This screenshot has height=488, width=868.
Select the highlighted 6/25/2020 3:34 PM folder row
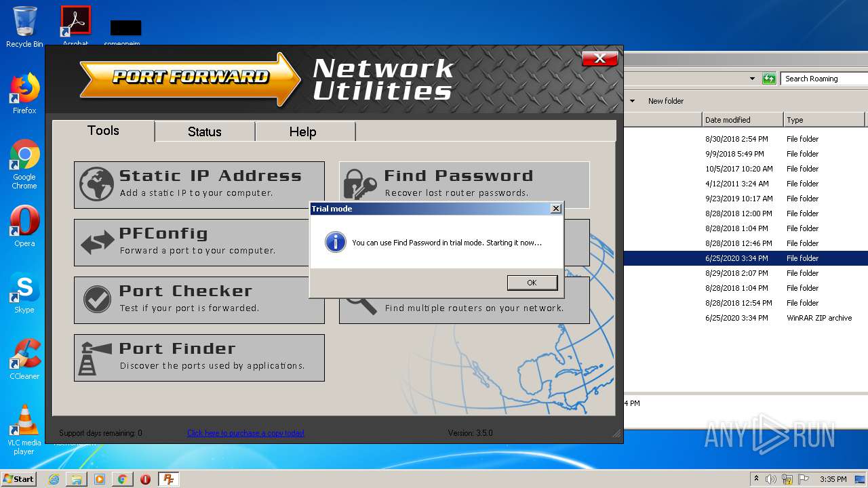click(746, 258)
